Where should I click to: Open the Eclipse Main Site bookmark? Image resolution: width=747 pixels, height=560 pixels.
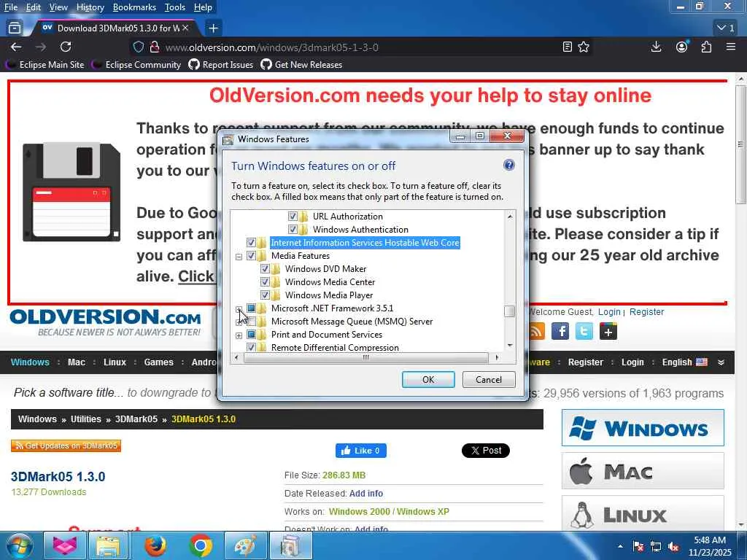pos(46,65)
